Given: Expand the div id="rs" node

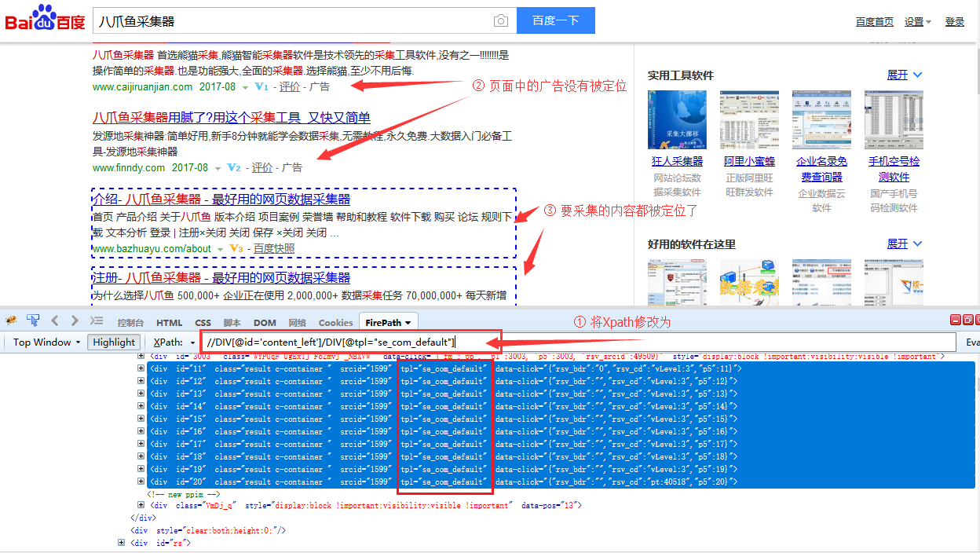Looking at the screenshot, I should 122,543.
